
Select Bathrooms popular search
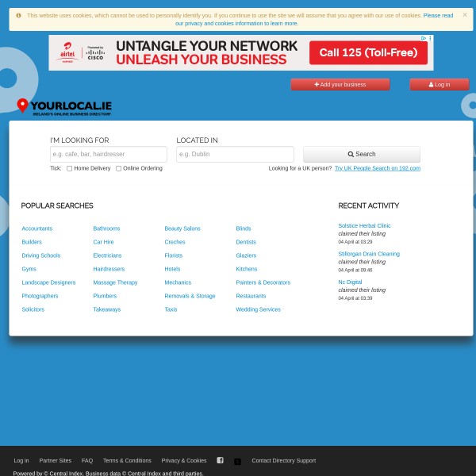(106, 228)
